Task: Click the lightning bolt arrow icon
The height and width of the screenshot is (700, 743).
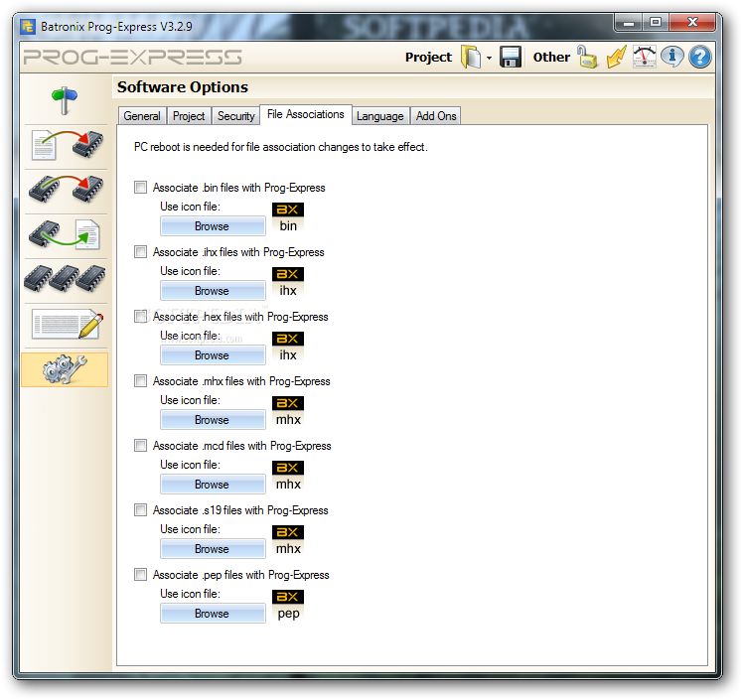Action: point(616,57)
